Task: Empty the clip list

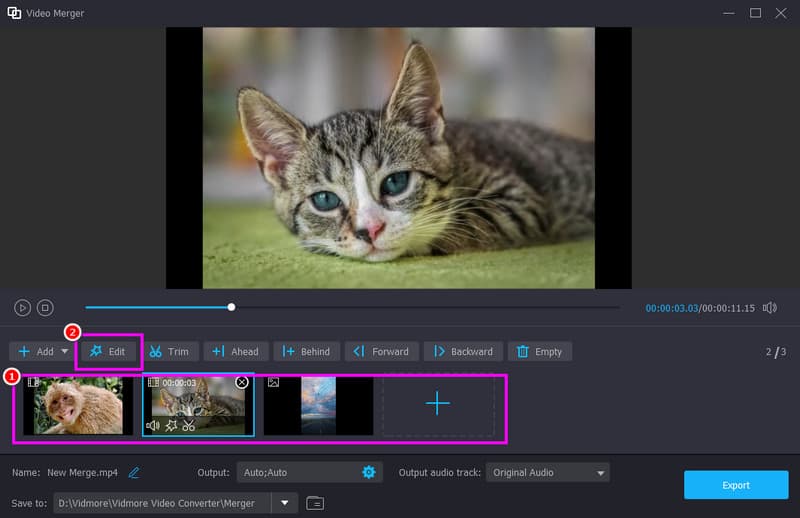Action: tap(540, 352)
